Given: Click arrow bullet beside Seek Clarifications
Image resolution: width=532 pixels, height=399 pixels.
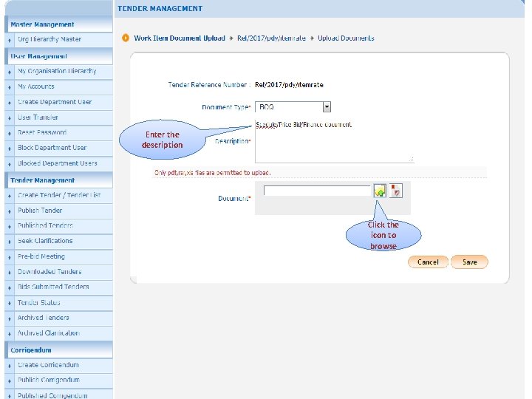Looking at the screenshot, I should pyautogui.click(x=10, y=242).
